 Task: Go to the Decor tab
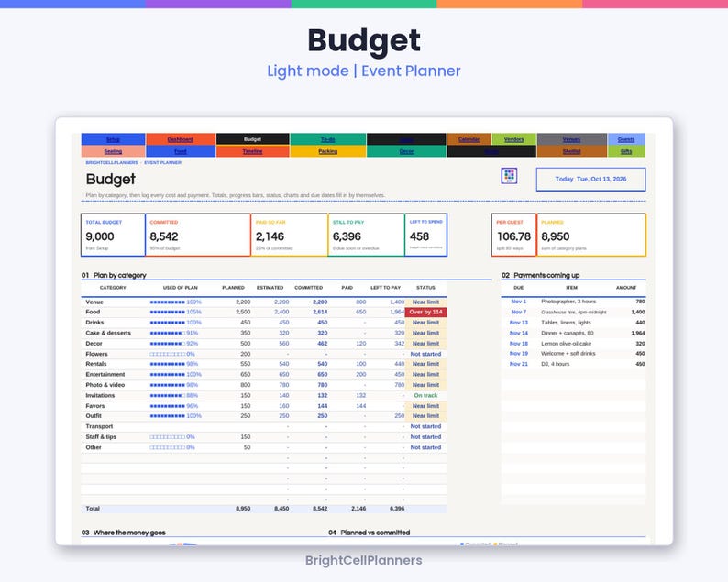point(406,151)
